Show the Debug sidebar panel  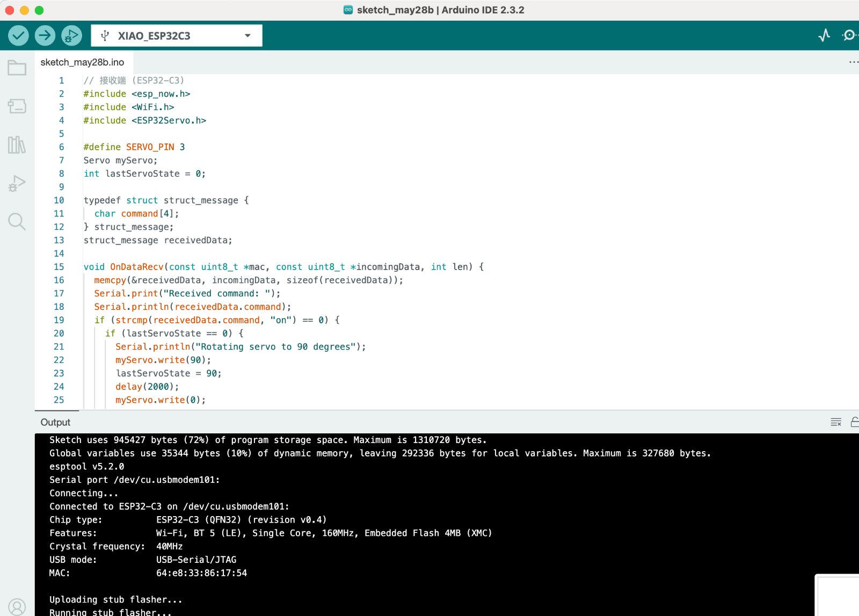point(17,183)
